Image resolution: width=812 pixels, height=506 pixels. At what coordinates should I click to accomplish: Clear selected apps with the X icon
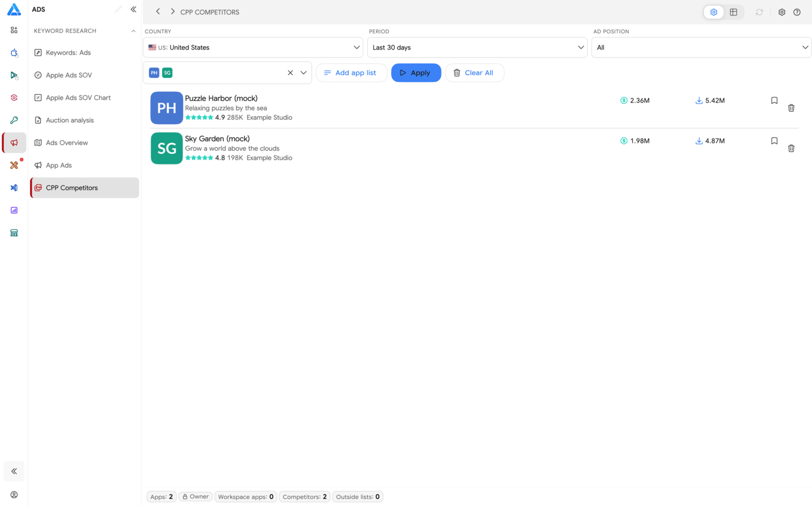[290, 73]
